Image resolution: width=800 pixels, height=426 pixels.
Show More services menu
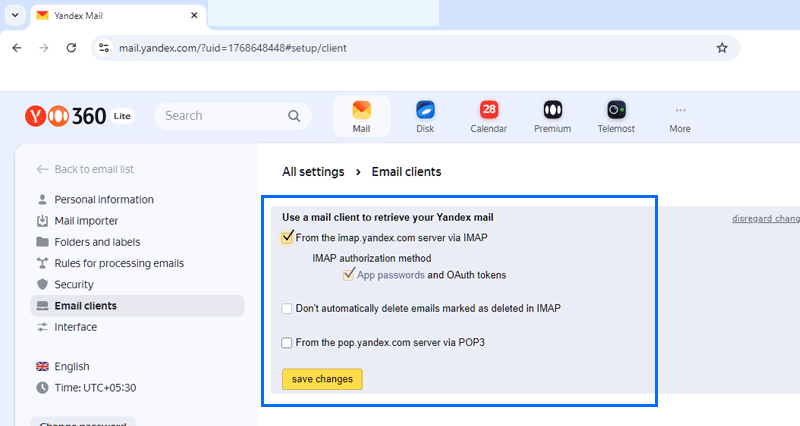tap(680, 118)
